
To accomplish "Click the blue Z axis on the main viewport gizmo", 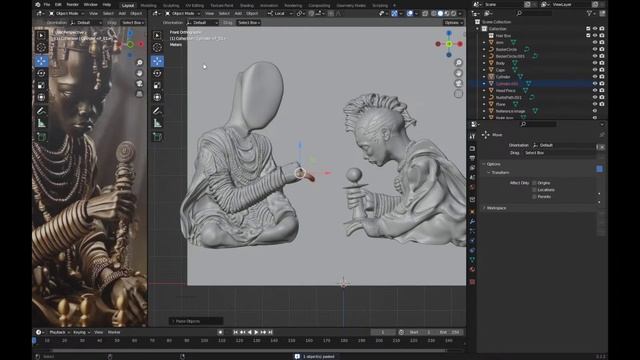I will point(449,33).
